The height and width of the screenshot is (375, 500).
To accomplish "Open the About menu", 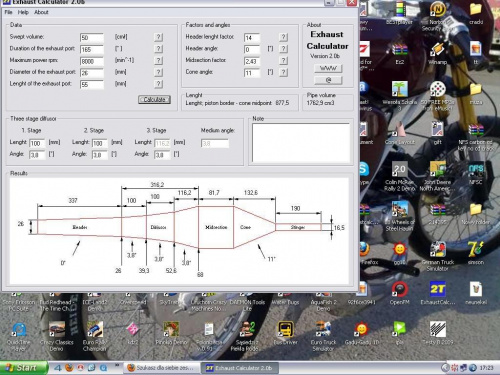I will (41, 12).
